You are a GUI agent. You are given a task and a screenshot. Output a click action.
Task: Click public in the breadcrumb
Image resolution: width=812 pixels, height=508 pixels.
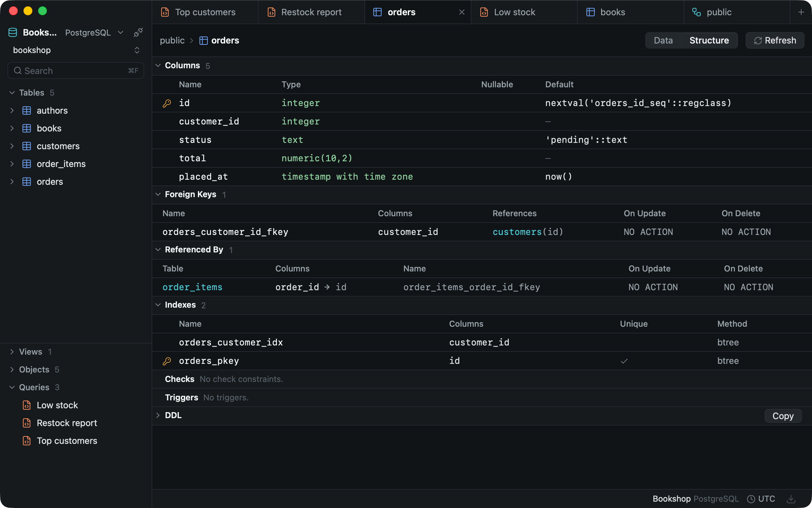[172, 41]
